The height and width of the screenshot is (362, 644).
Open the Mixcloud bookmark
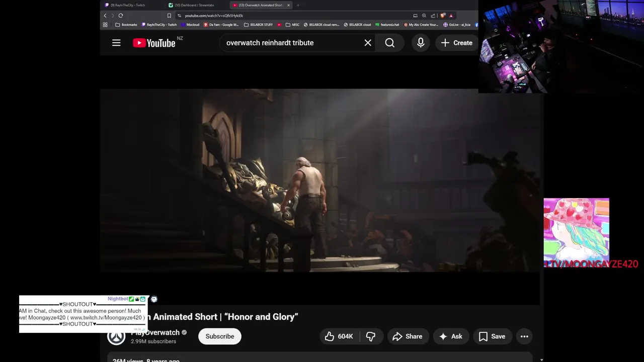(x=190, y=25)
